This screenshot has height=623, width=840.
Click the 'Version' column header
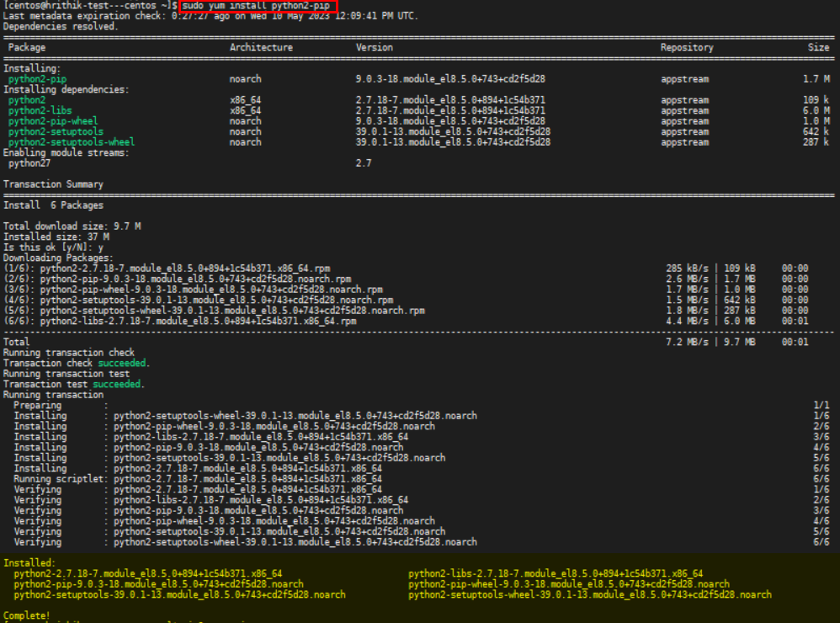374,48
